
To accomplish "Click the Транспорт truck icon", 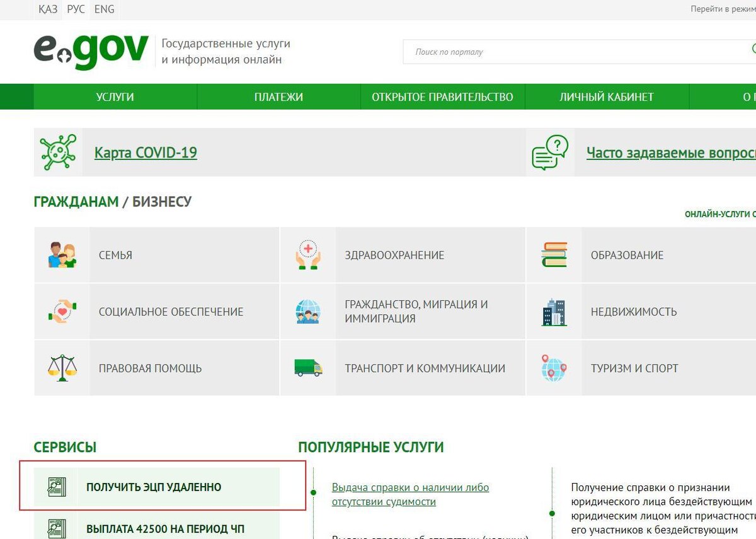I will click(308, 368).
